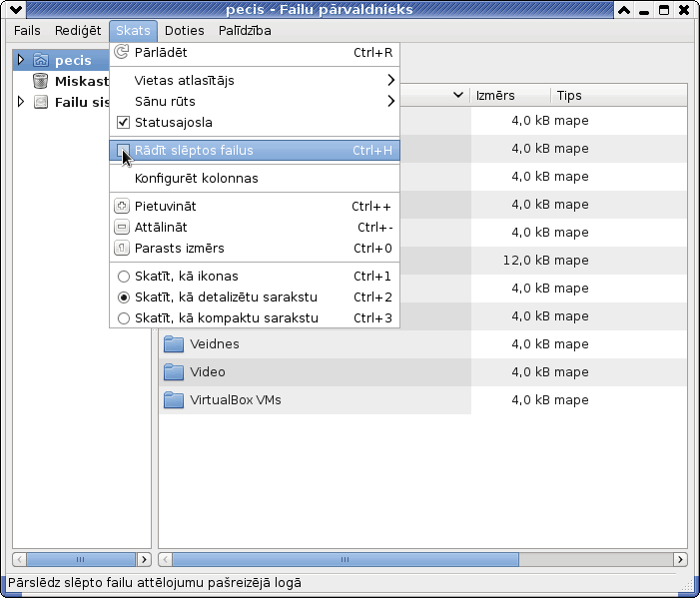700x598 pixels.
Task: Click right arrow of file list scrollbar
Action: tap(680, 560)
